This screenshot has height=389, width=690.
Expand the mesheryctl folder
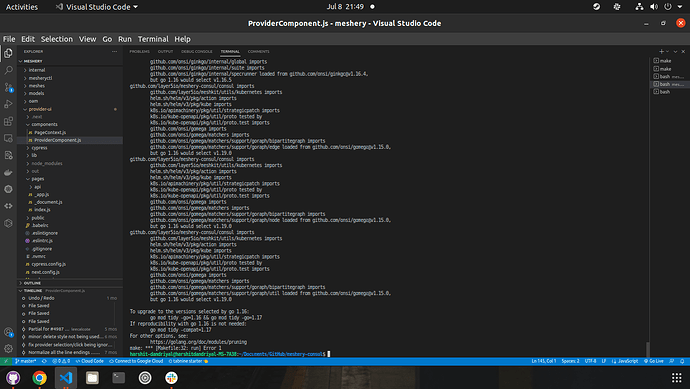coord(70,78)
